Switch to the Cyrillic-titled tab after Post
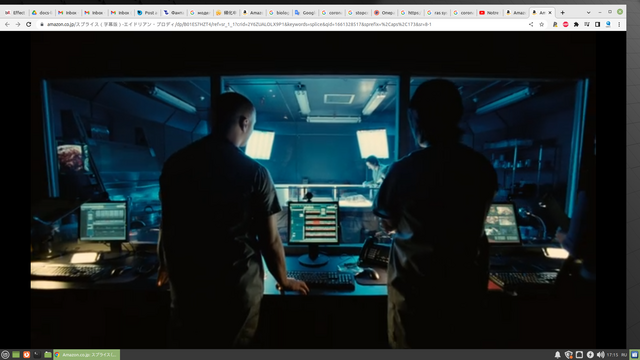Screen dimensions: 640x360 [x=173, y=13]
